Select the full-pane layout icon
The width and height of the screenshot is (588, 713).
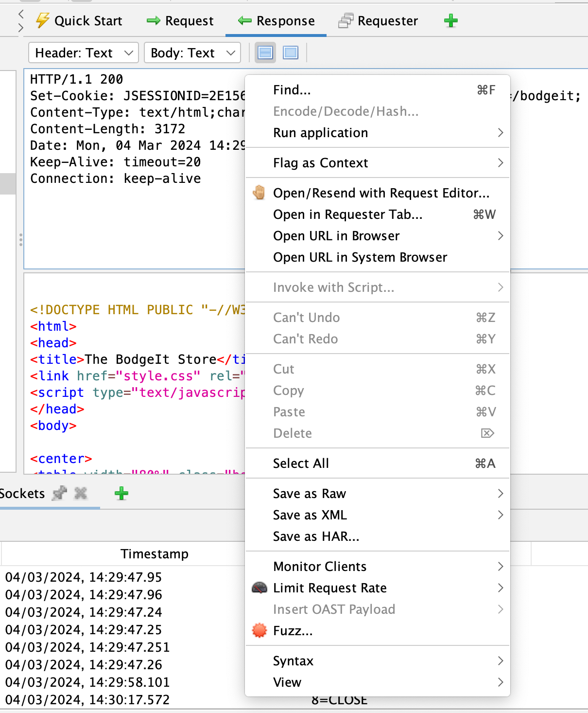[x=290, y=53]
